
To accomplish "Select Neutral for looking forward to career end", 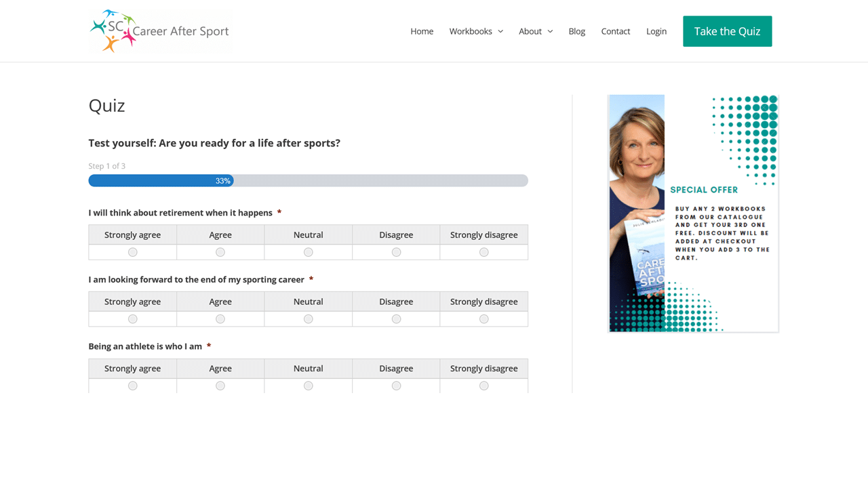I will pyautogui.click(x=309, y=319).
